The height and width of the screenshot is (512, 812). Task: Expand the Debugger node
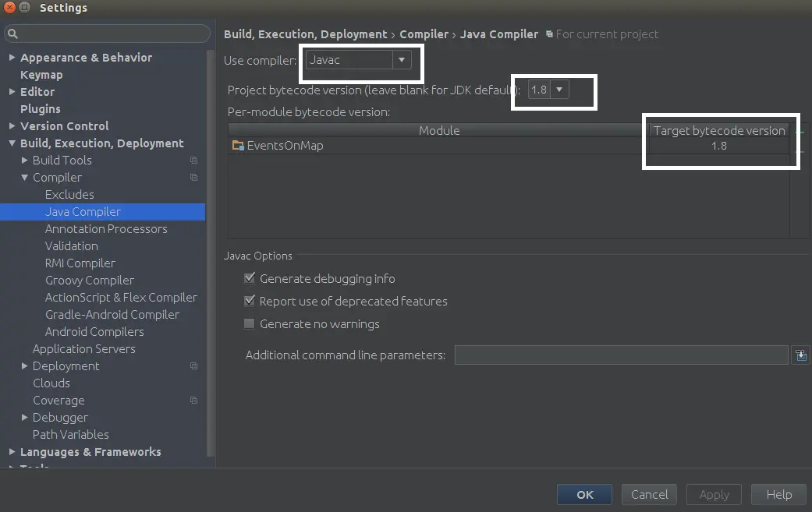click(24, 418)
